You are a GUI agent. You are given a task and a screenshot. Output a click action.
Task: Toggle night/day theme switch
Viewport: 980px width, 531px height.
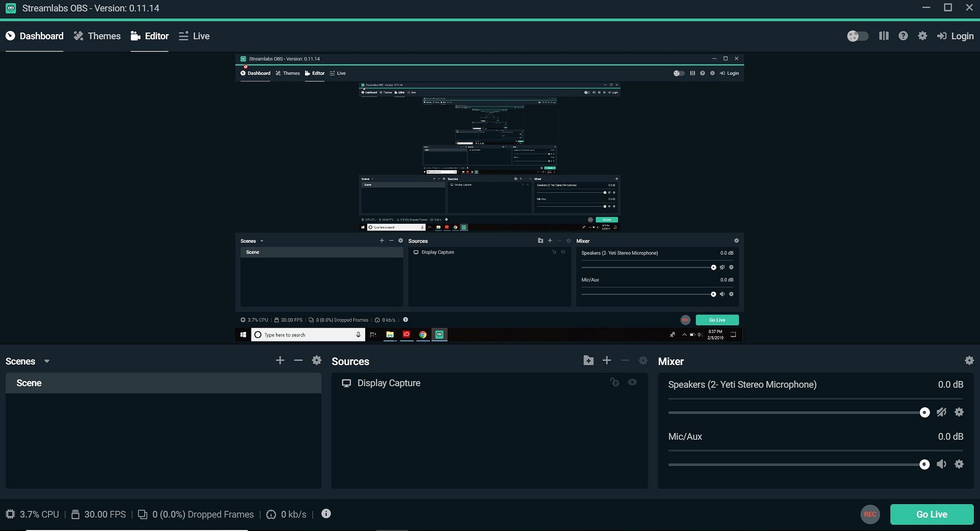[857, 36]
